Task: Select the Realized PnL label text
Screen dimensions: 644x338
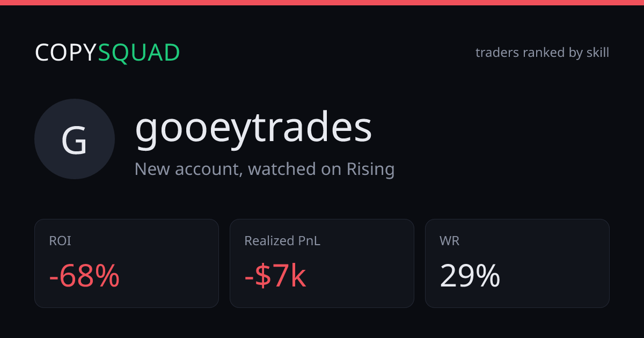Action: click(x=282, y=241)
